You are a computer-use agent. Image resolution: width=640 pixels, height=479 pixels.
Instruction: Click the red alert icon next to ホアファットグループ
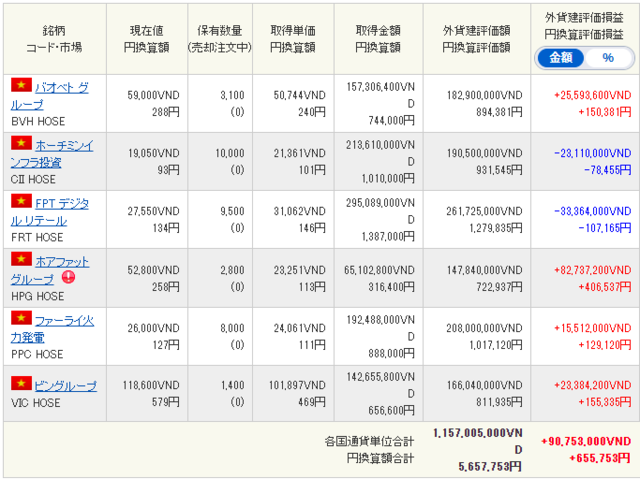point(68,278)
